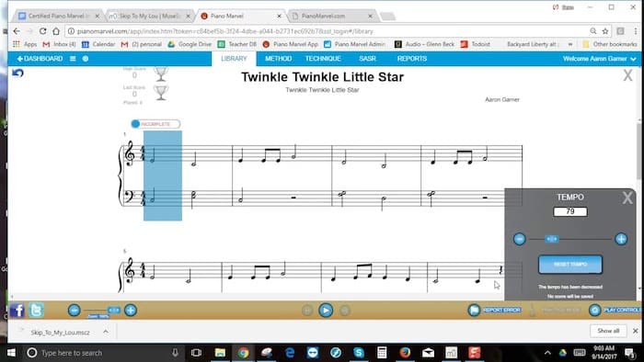Select the Skip To My Lou MuseScore tab
The image size is (644, 362).
tap(149, 16)
